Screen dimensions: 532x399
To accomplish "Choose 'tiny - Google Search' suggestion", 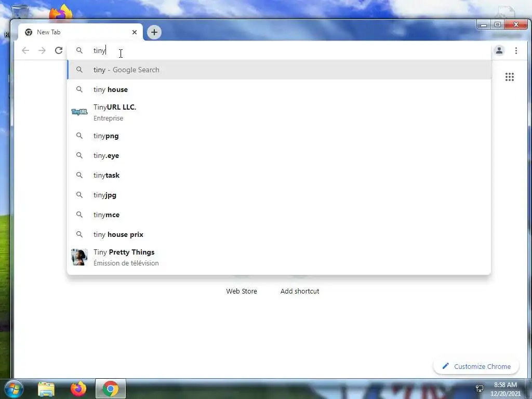I will click(279, 70).
